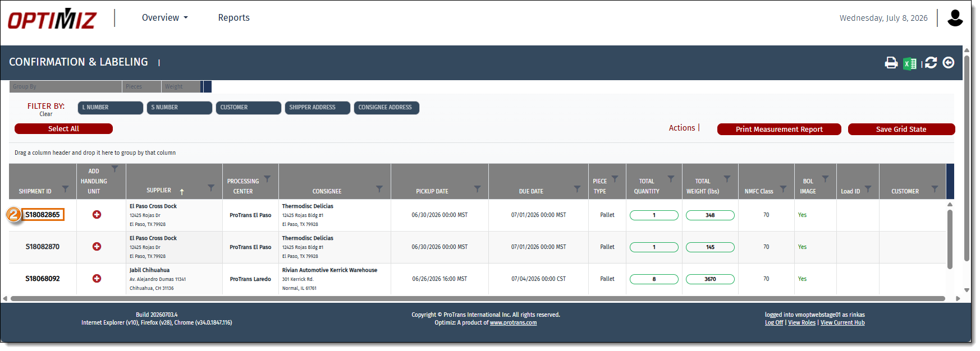The height and width of the screenshot is (351, 980).
Task: Open the Shipment ID column filter
Action: (65, 189)
